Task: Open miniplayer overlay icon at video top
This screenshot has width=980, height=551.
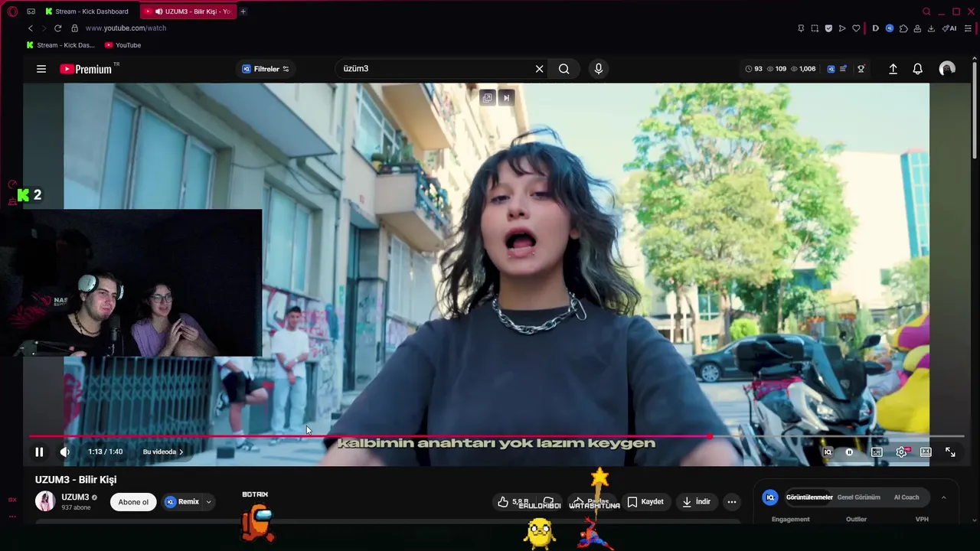Action: [x=487, y=98]
